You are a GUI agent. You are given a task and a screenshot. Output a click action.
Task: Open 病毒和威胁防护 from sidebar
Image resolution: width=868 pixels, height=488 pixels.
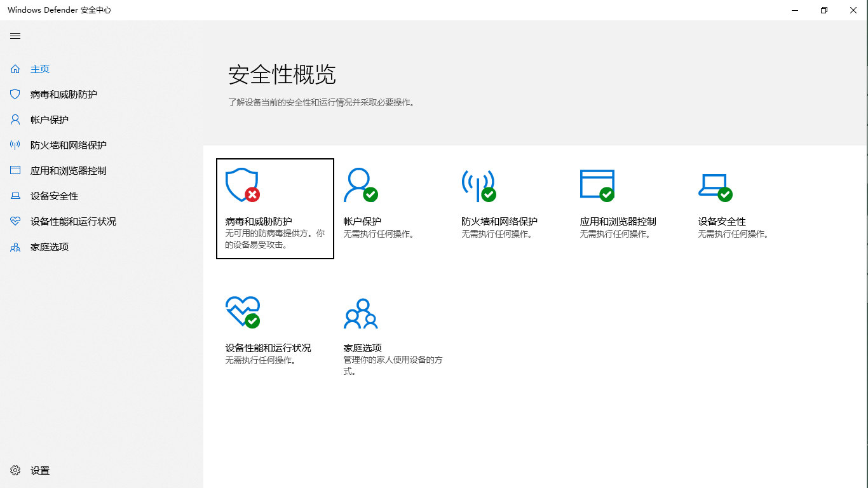click(x=64, y=94)
